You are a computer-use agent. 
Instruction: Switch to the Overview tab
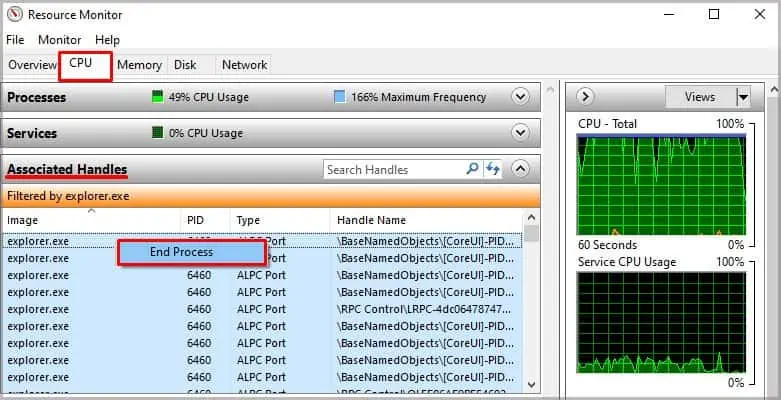pyautogui.click(x=32, y=65)
